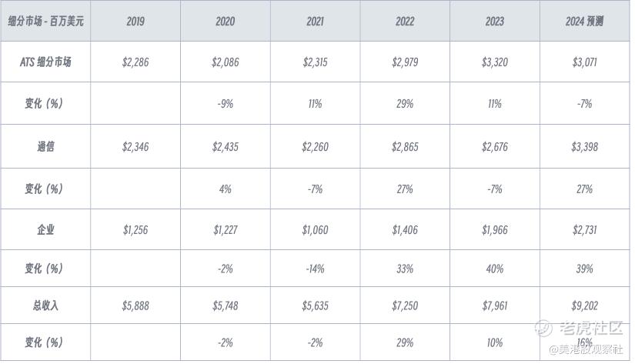Viewport: 635px width, 364px height.
Task: Click the 总收入 row label
Action: click(46, 306)
